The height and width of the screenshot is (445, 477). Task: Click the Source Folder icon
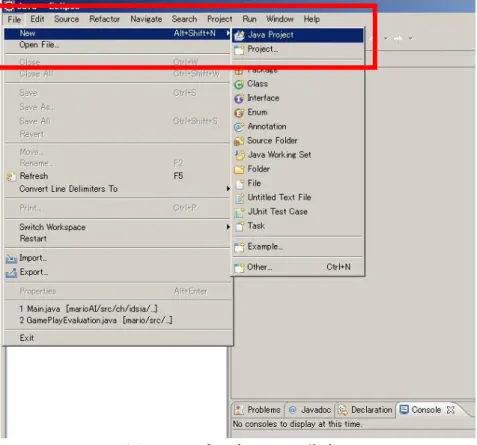click(x=239, y=141)
